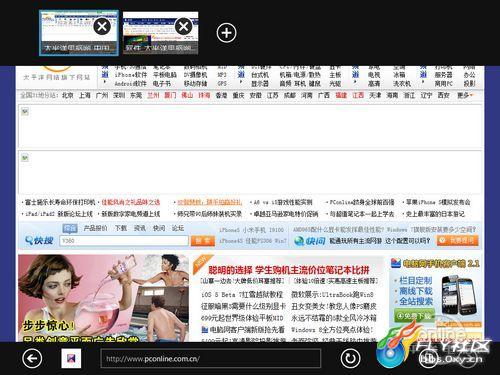
Task: Click the orange 免费提问 button
Action: coord(457,240)
